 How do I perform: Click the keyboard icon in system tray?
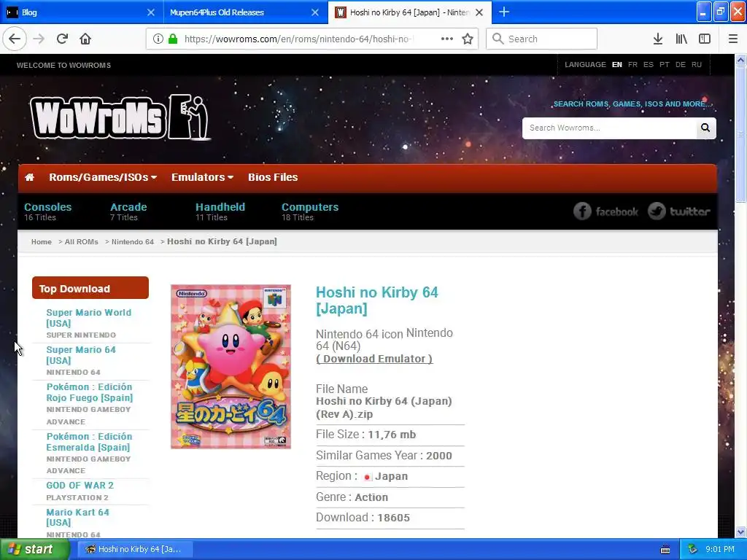pyautogui.click(x=665, y=550)
